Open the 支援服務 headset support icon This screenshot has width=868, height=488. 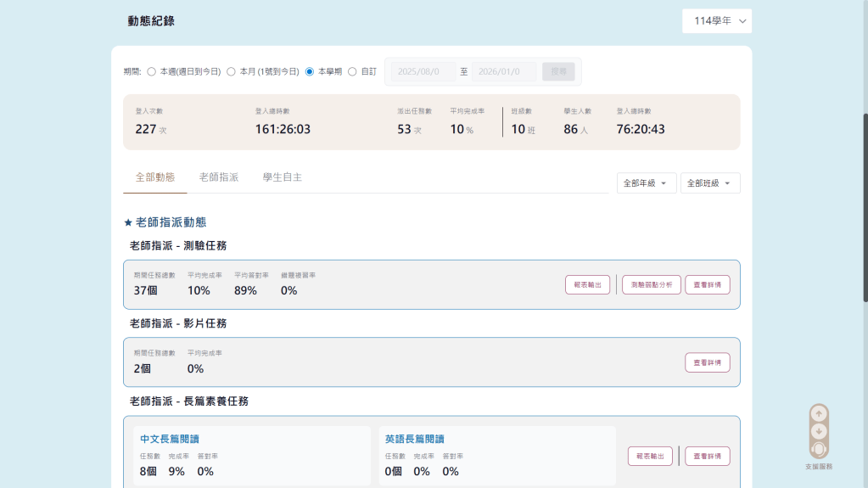pos(819,450)
